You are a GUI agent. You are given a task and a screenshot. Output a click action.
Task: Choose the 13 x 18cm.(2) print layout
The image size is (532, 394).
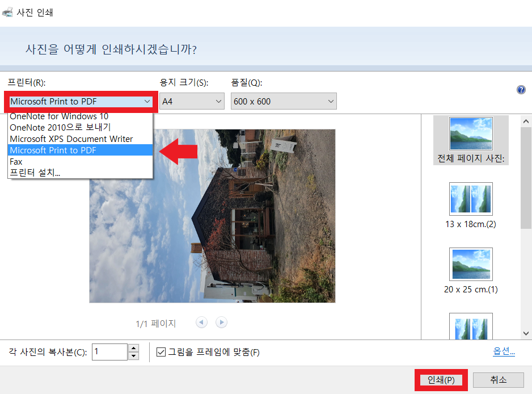tap(471, 199)
